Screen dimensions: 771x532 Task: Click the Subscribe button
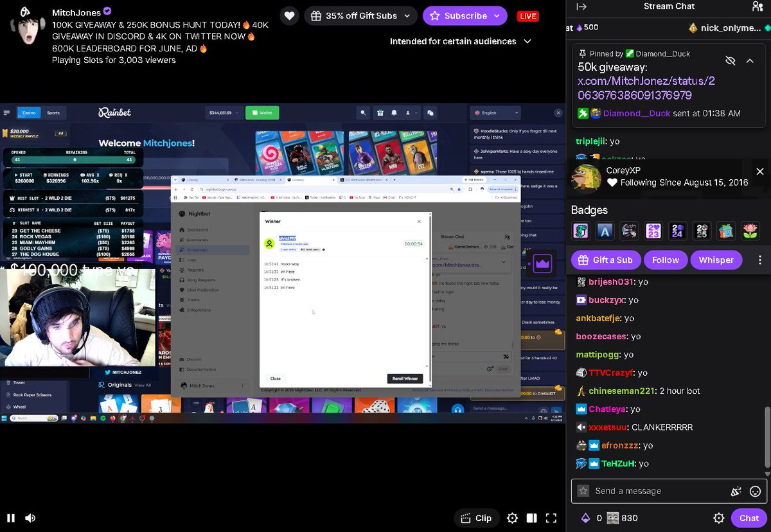click(457, 15)
